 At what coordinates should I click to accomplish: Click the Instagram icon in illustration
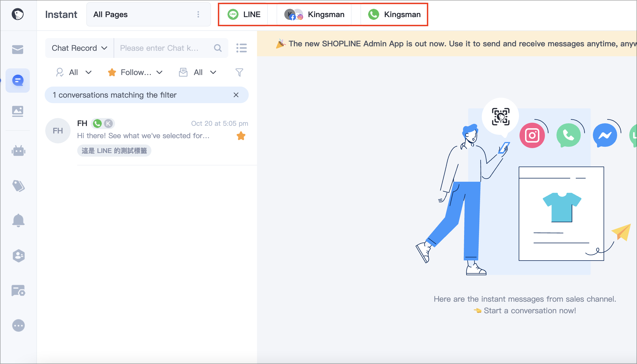[x=532, y=135]
